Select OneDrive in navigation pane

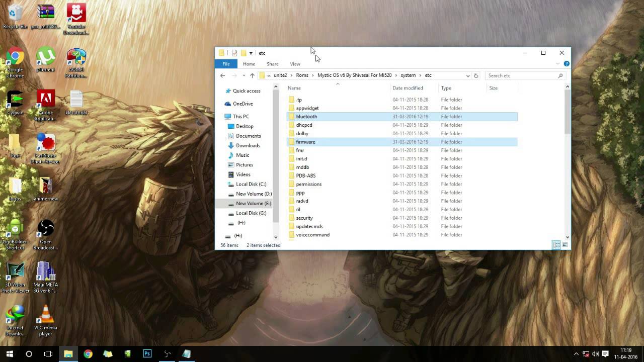(243, 104)
